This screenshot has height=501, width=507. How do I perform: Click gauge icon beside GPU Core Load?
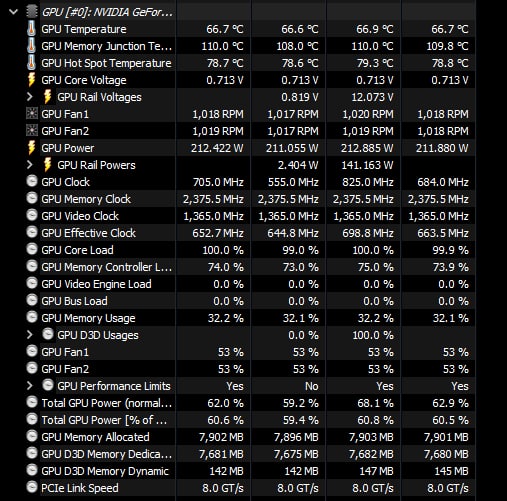(32, 249)
